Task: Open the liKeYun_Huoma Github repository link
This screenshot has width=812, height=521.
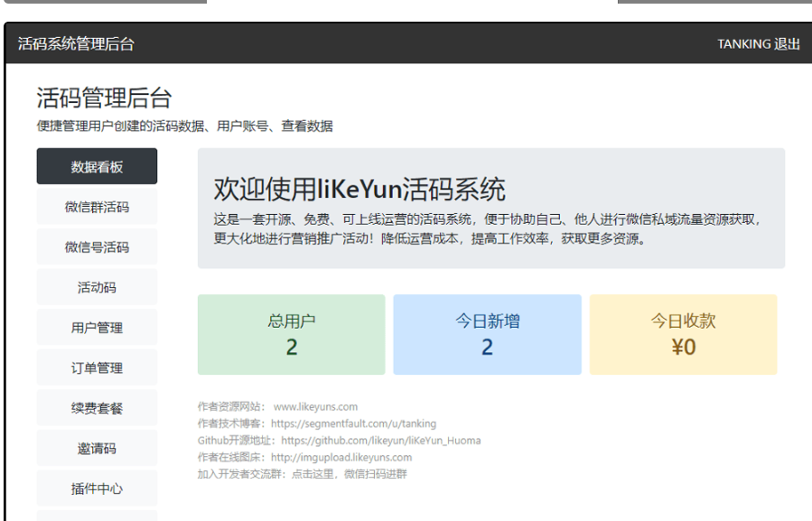Action: click(381, 440)
